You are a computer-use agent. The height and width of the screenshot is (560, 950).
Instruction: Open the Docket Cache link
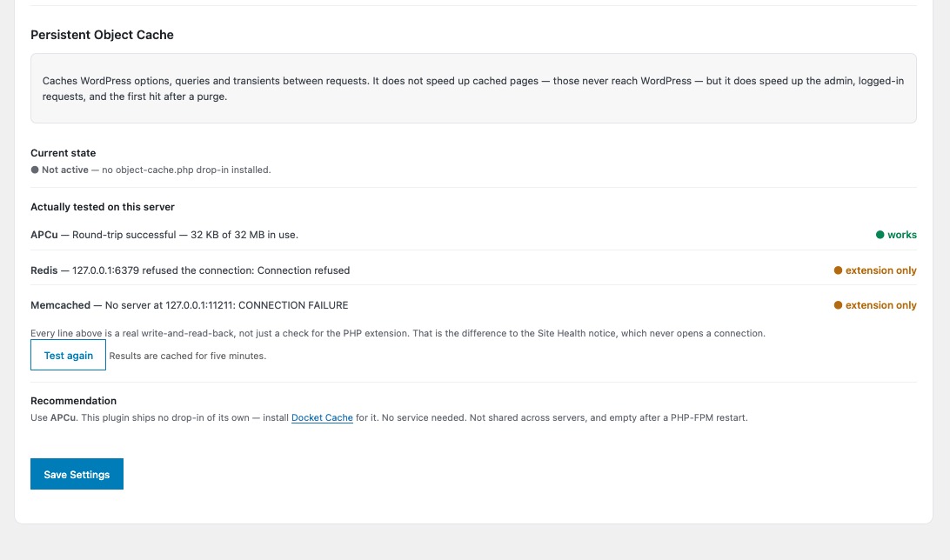click(x=322, y=417)
